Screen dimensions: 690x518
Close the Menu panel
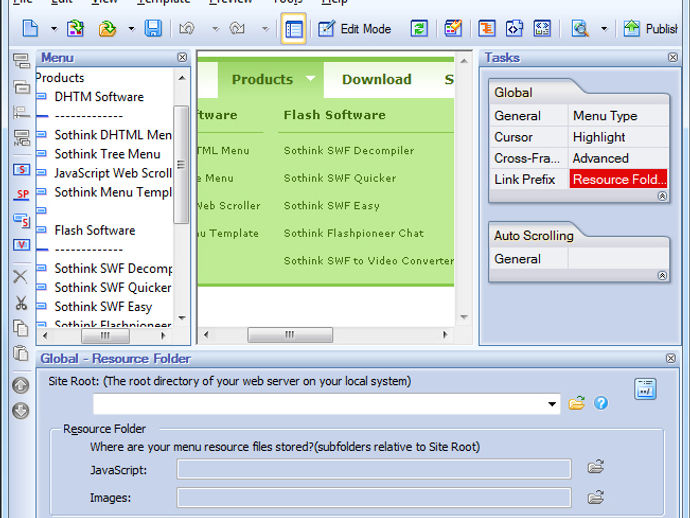click(x=182, y=58)
